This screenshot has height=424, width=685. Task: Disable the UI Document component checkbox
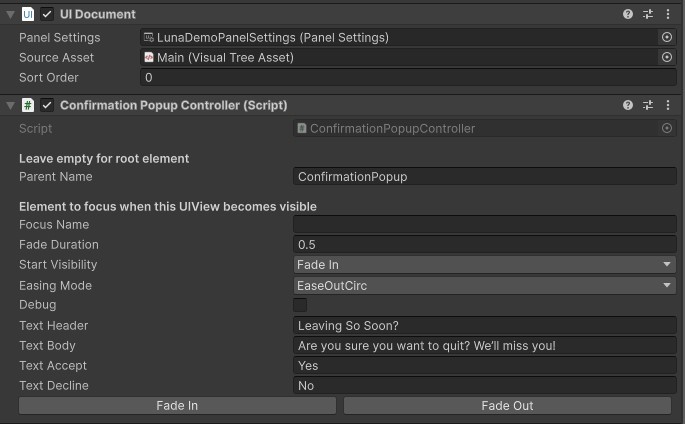point(47,15)
